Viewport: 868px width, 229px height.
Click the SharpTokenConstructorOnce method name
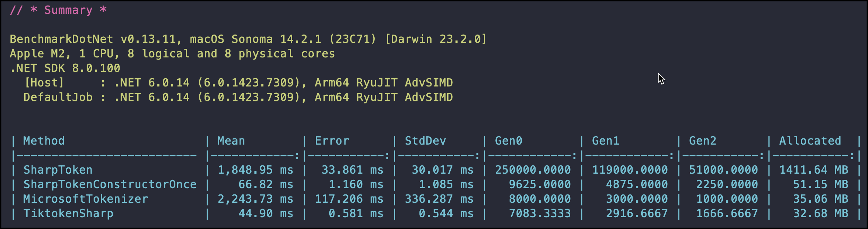[110, 185]
